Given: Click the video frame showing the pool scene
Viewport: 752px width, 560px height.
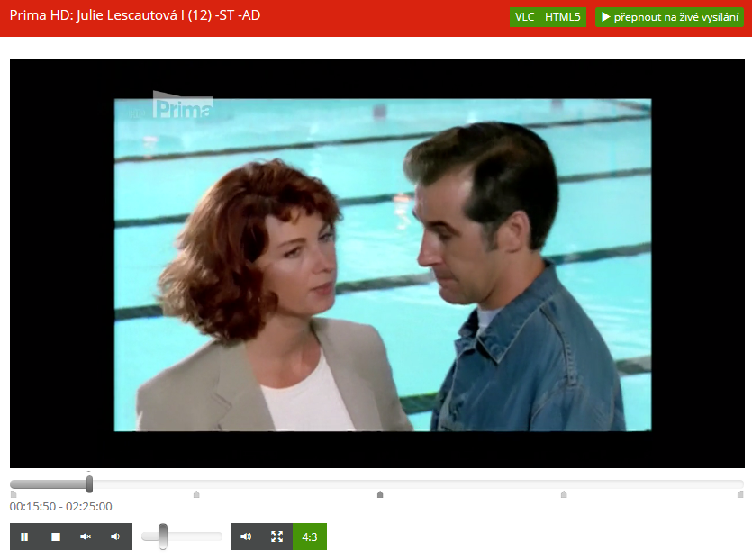Looking at the screenshot, I should [377, 263].
